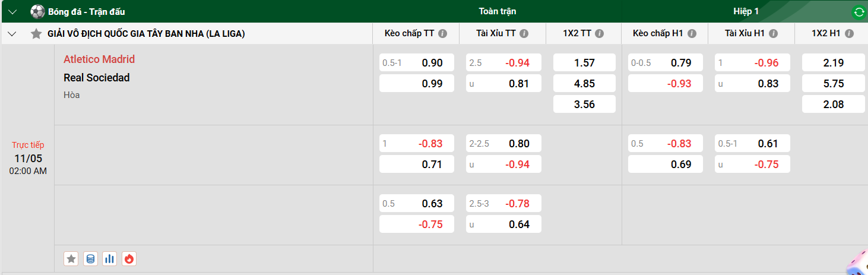Select draw full-time odds 3.56
This screenshot has height=275, width=868.
584,104
